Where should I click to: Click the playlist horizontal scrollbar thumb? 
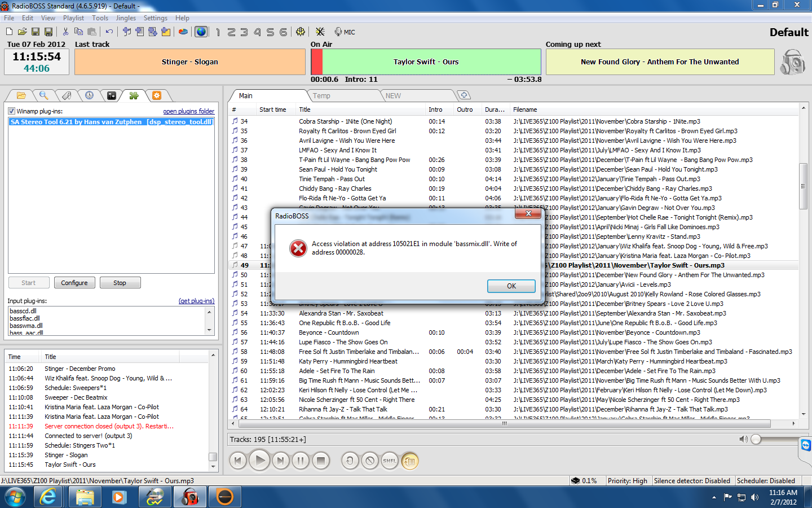pos(504,423)
